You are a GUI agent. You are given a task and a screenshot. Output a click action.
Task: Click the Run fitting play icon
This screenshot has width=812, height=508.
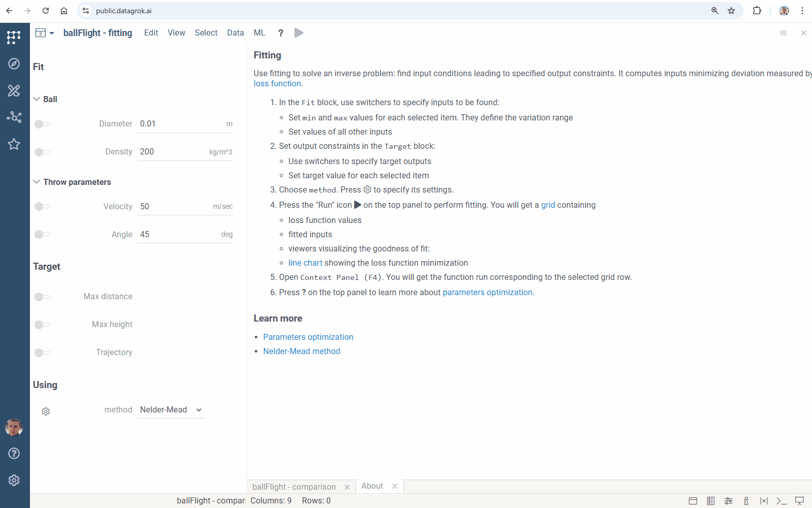(299, 33)
